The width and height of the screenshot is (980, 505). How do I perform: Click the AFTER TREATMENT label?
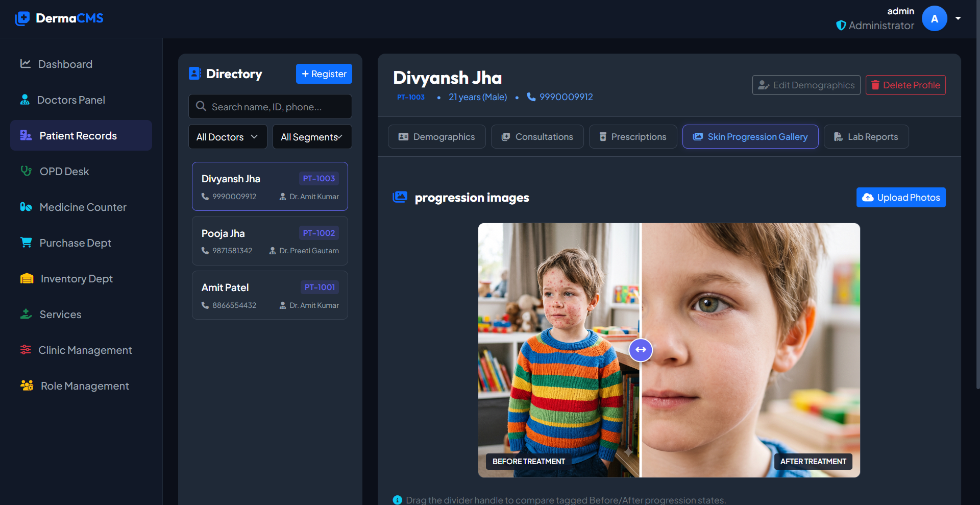click(x=813, y=461)
